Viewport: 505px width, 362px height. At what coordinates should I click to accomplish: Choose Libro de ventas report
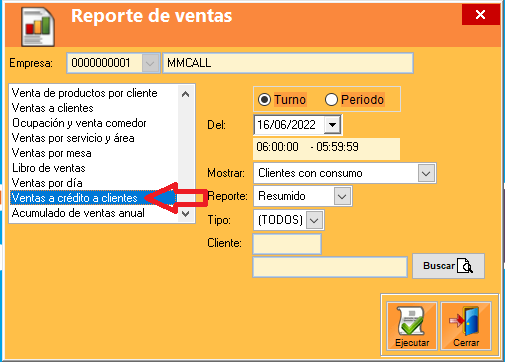(x=49, y=168)
